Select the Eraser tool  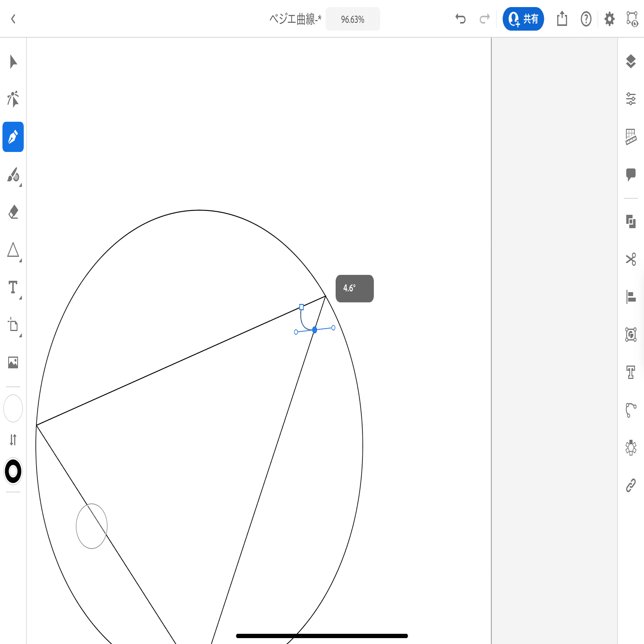click(13, 212)
